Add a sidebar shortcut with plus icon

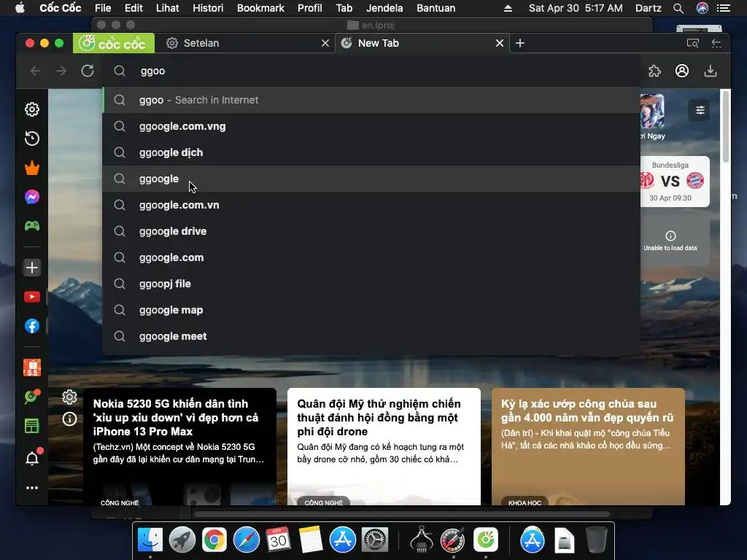[x=32, y=268]
